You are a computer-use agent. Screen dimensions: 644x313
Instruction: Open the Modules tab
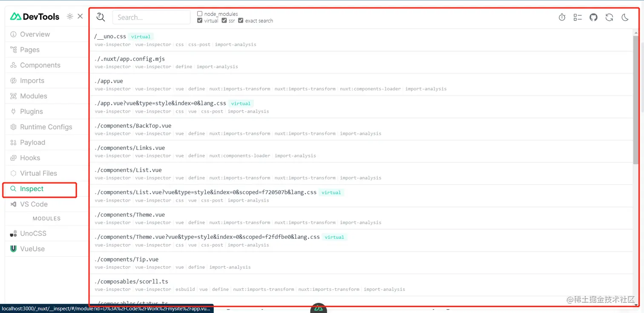pyautogui.click(x=46, y=96)
